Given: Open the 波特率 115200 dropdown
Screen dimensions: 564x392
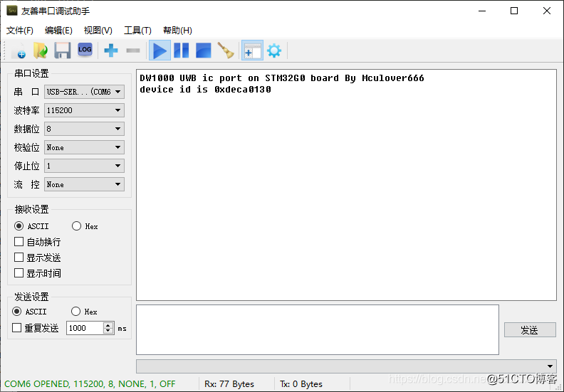Looking at the screenshot, I should pos(84,110).
